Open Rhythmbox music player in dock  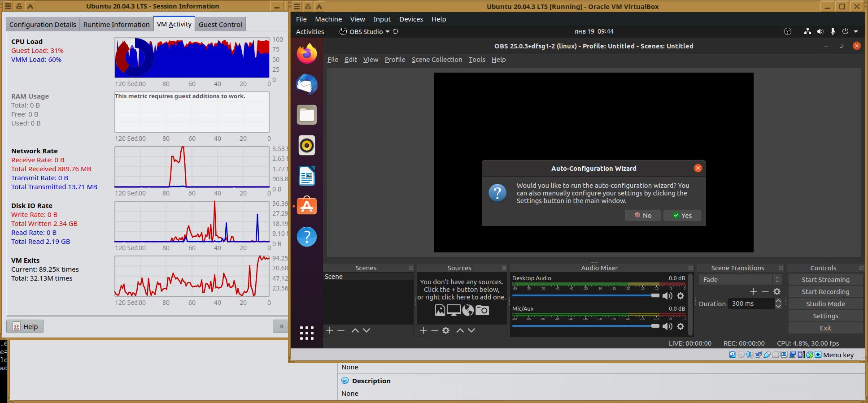pyautogui.click(x=307, y=145)
